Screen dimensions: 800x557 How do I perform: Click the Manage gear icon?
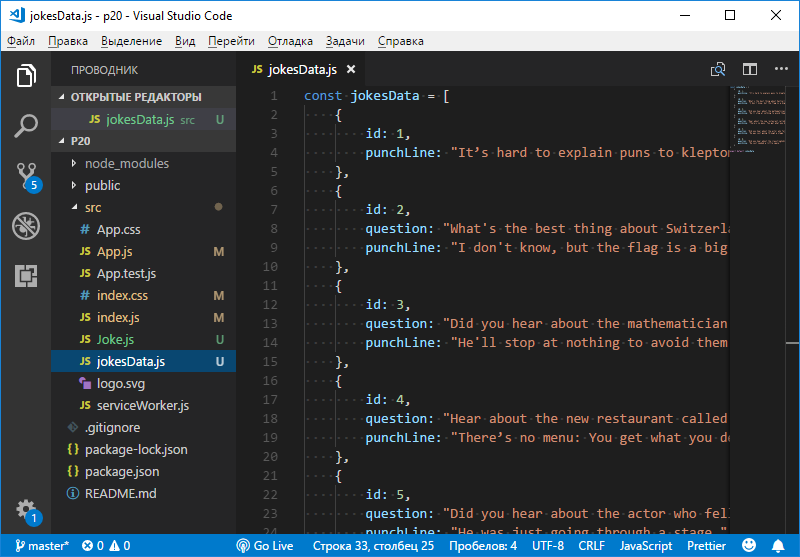point(26,508)
